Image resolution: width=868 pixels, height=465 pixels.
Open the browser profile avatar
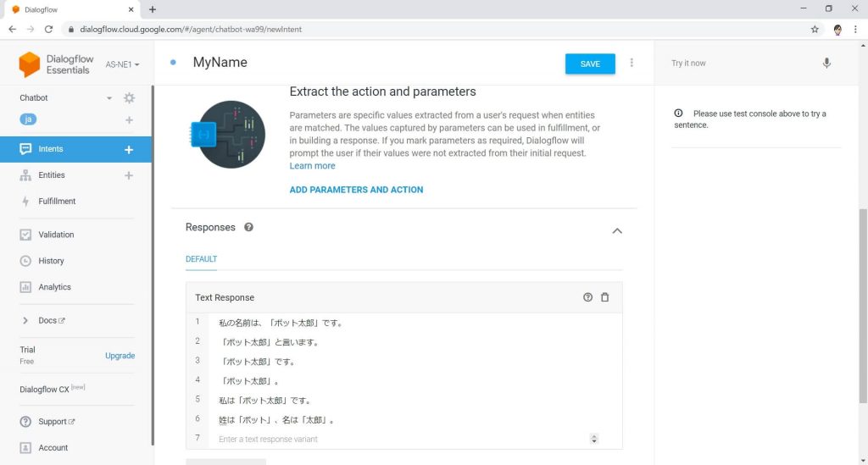click(837, 30)
